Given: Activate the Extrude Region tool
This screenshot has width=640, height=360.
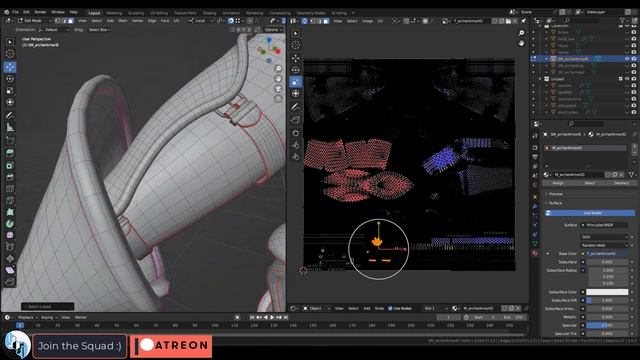Looking at the screenshot, I should [x=10, y=153].
